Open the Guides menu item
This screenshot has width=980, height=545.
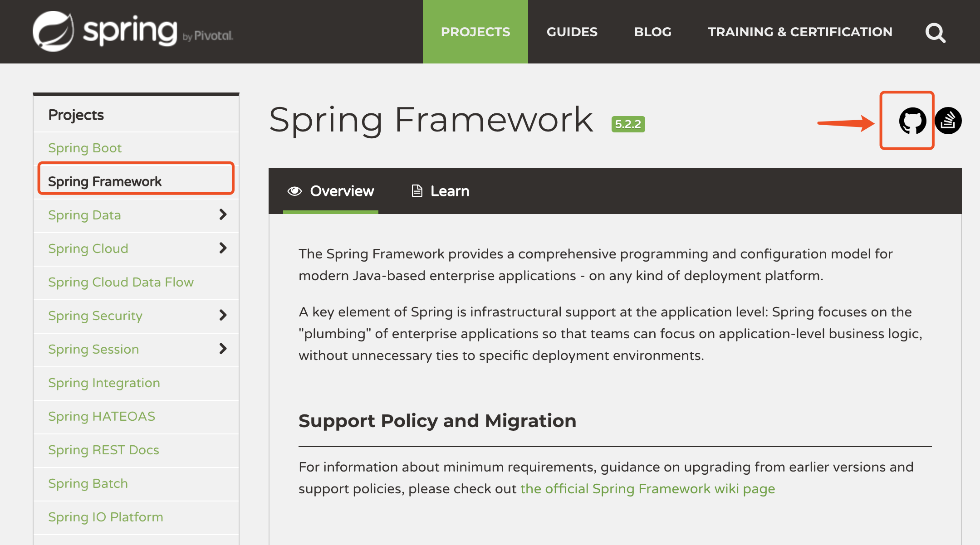point(572,32)
